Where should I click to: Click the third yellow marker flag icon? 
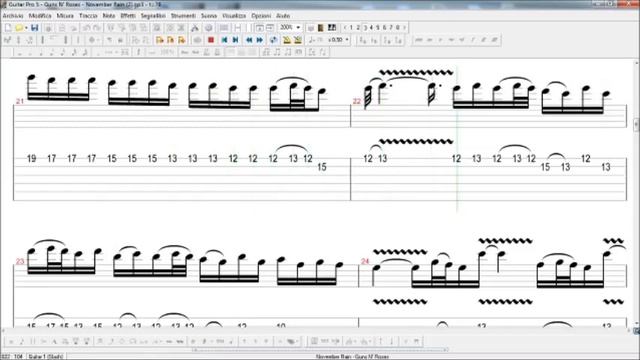(x=182, y=40)
